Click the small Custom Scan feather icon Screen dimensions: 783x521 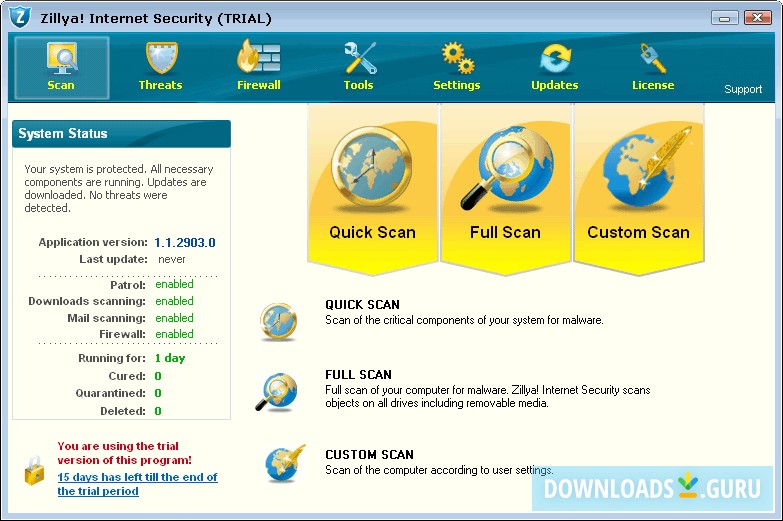(285, 463)
